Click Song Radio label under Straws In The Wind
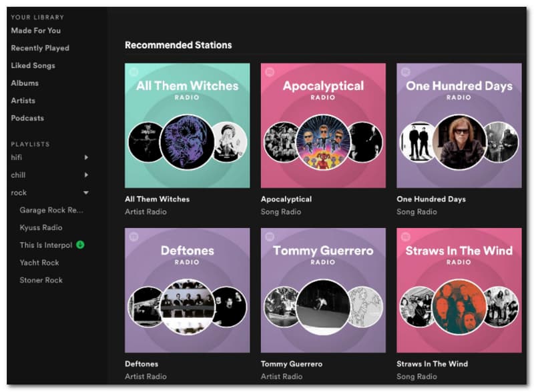The height and width of the screenshot is (392, 534). pyautogui.click(x=417, y=377)
